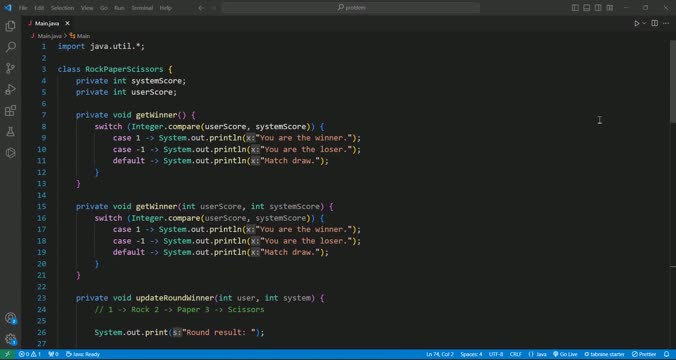Screen dimensions: 676x360
Task: Open the Testing flask icon
Action: pos(10,131)
